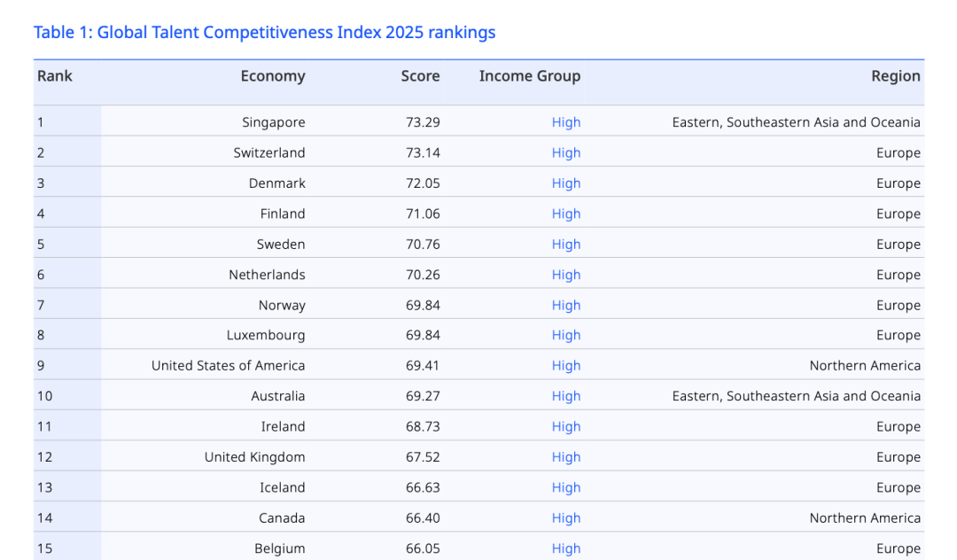This screenshot has height=560, width=957.
Task: Click the Europe region for Sweden
Action: tap(898, 244)
